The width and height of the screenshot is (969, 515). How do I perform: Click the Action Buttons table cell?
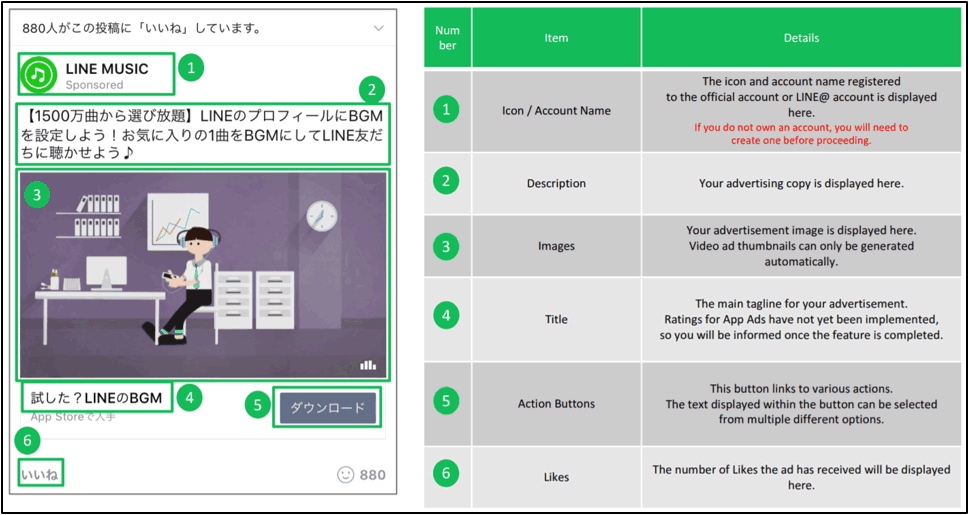pos(556,404)
